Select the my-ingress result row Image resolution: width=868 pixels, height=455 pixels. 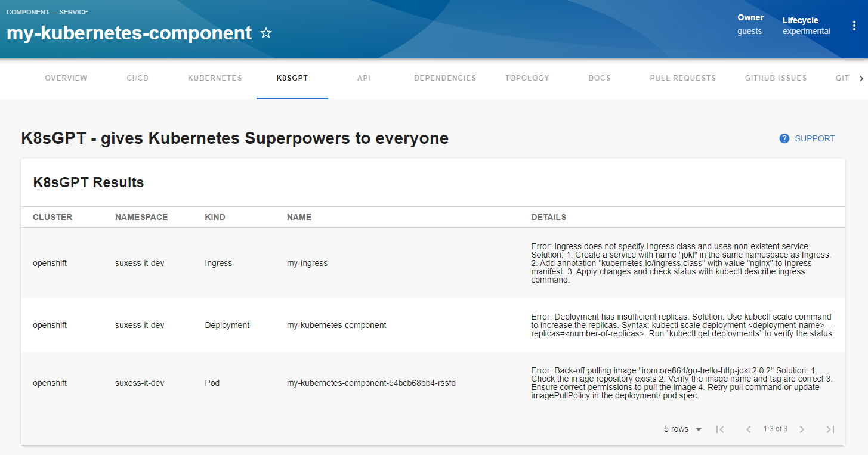(307, 262)
